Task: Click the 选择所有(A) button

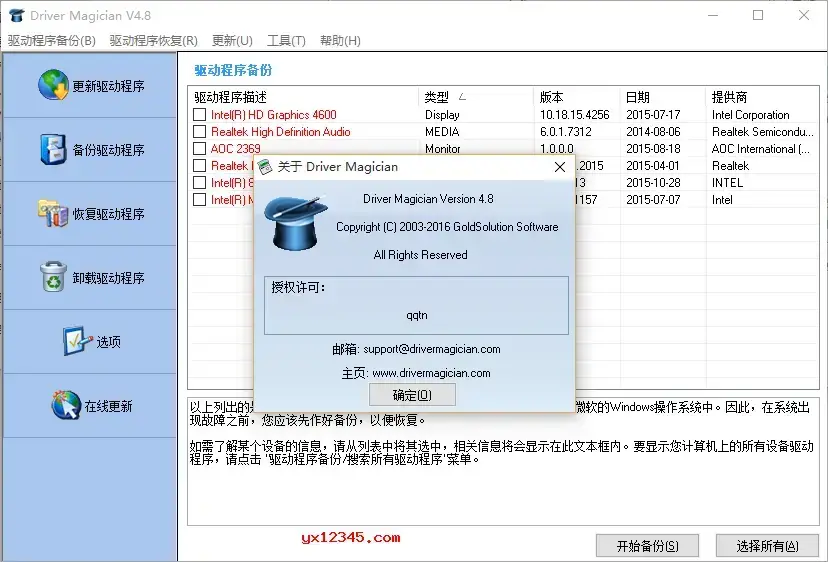Action: [767, 546]
